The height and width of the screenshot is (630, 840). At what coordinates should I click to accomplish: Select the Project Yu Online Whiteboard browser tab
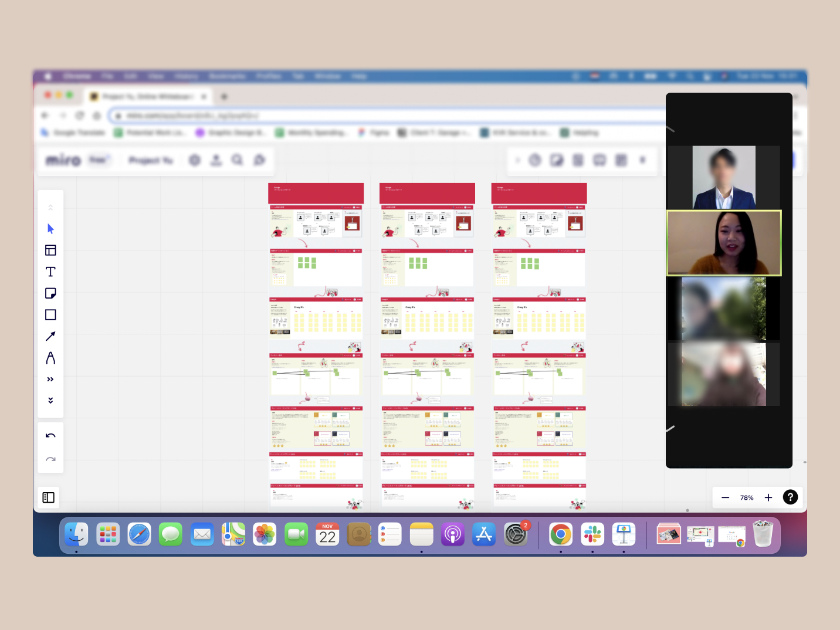coord(147,96)
